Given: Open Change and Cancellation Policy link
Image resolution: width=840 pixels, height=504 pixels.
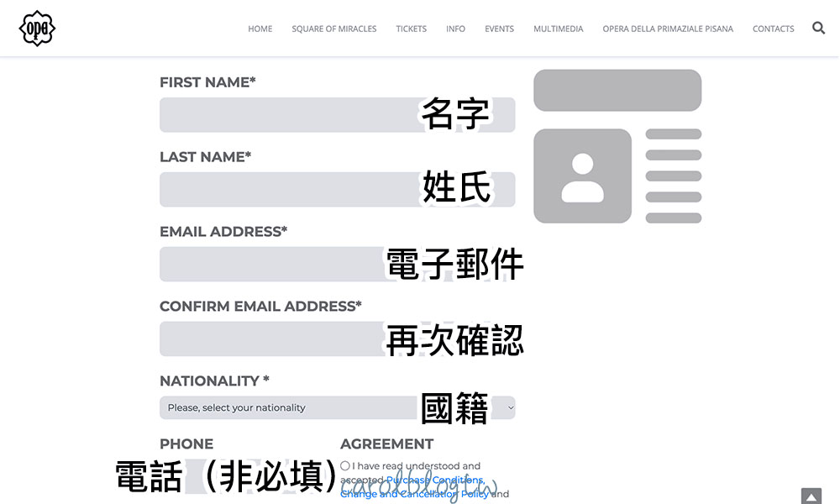Looking at the screenshot, I should tap(414, 494).
